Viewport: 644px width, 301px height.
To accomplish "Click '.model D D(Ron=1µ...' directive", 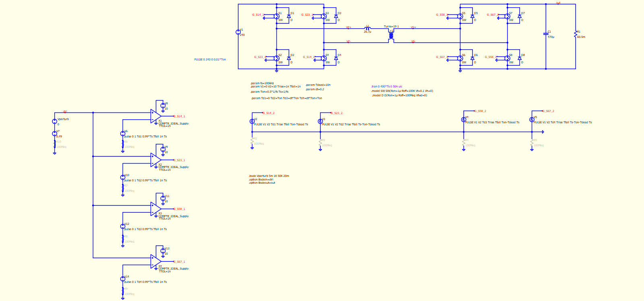I will (399, 95).
